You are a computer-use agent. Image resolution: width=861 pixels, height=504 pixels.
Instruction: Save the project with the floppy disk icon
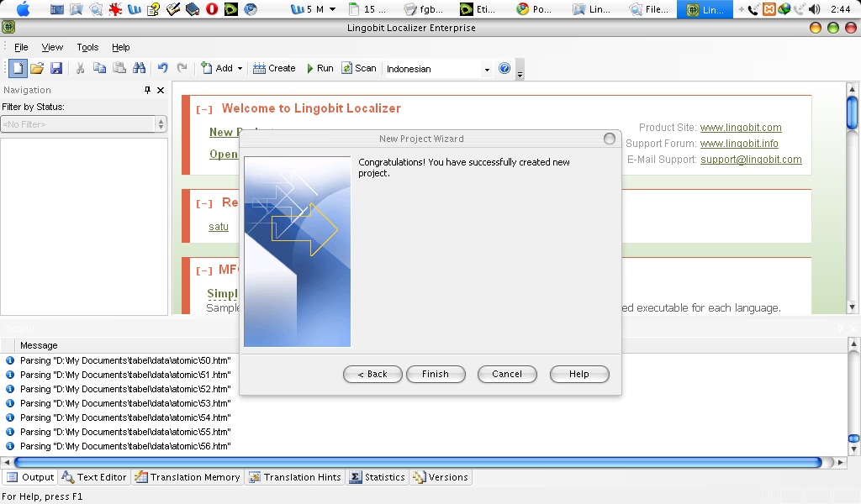point(56,69)
